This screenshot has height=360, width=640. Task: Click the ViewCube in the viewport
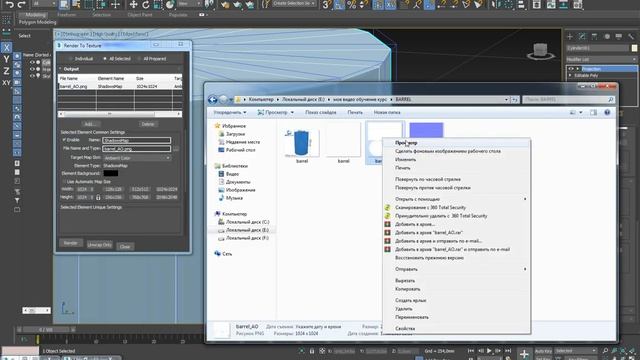[540, 51]
